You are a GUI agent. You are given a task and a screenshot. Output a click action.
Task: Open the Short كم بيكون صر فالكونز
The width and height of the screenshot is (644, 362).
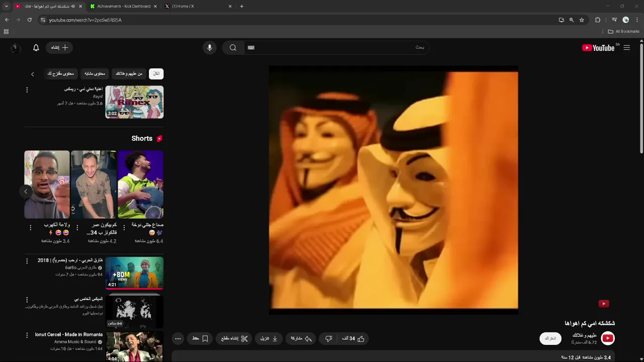tap(94, 185)
